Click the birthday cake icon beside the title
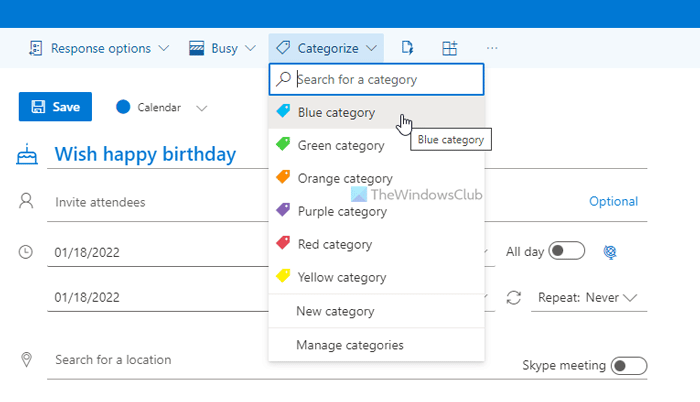Viewport: 700px width, 402px height. point(26,154)
